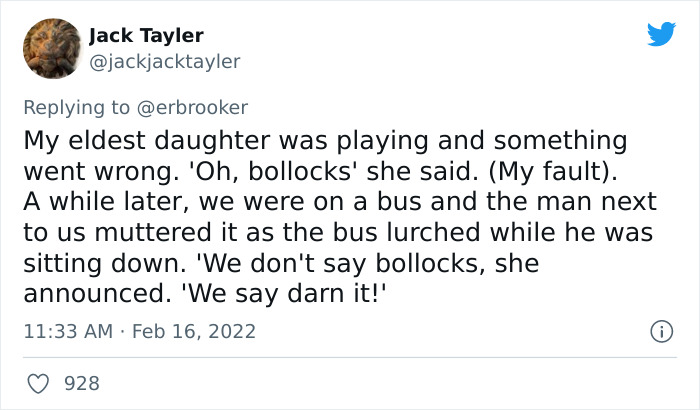Open the tweet info circle icon
The width and height of the screenshot is (700, 410).
click(x=659, y=331)
